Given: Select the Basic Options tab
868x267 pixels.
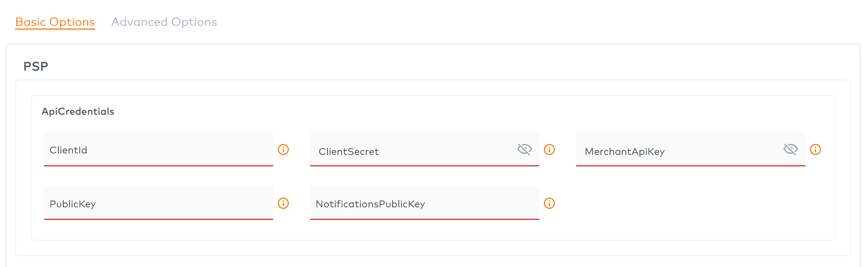Looking at the screenshot, I should pos(55,22).
